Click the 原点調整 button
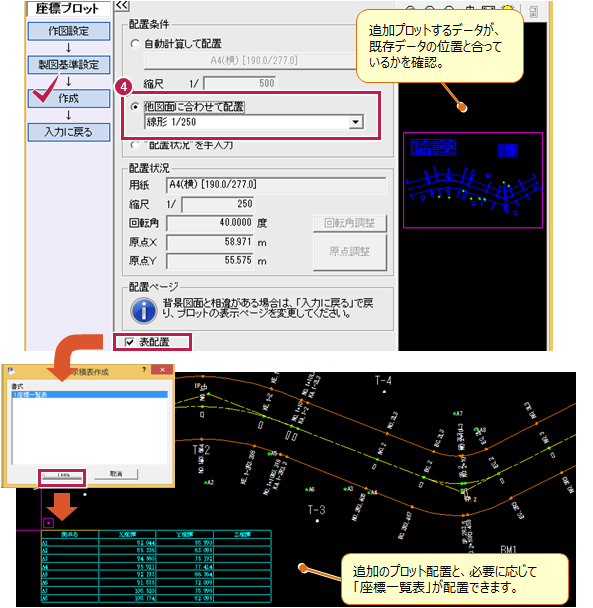Image resolution: width=593 pixels, height=608 pixels. [x=350, y=252]
